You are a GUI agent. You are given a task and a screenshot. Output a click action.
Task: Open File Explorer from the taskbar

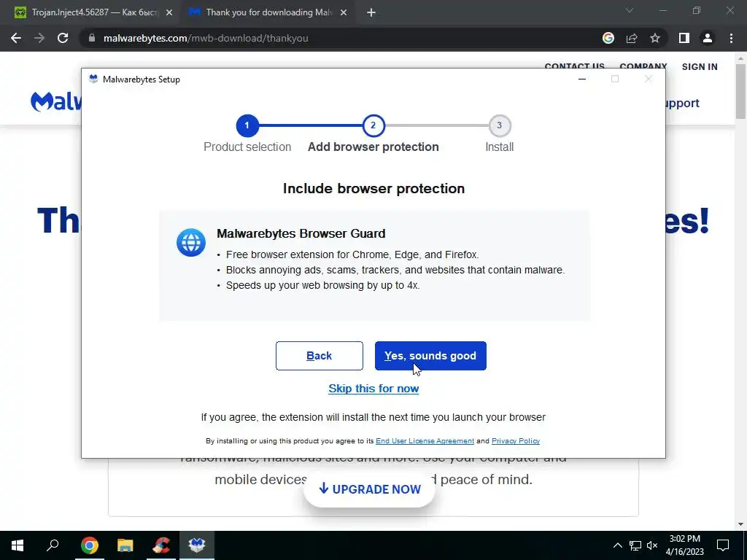pos(125,545)
